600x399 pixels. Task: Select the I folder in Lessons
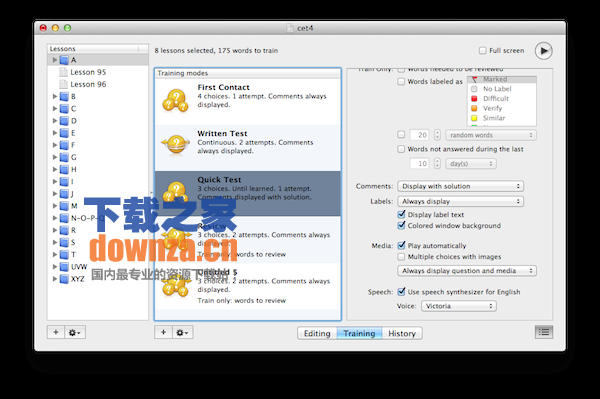(98, 182)
